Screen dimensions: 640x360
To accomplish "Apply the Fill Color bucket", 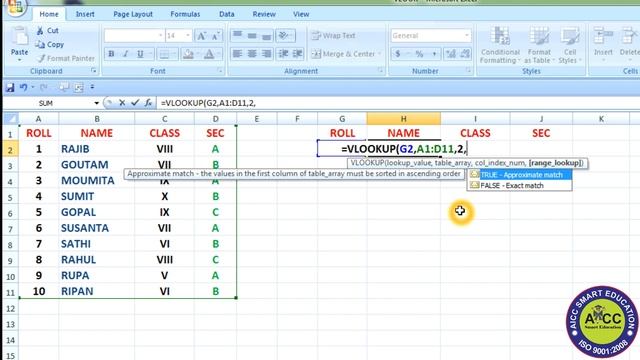I will (188, 54).
